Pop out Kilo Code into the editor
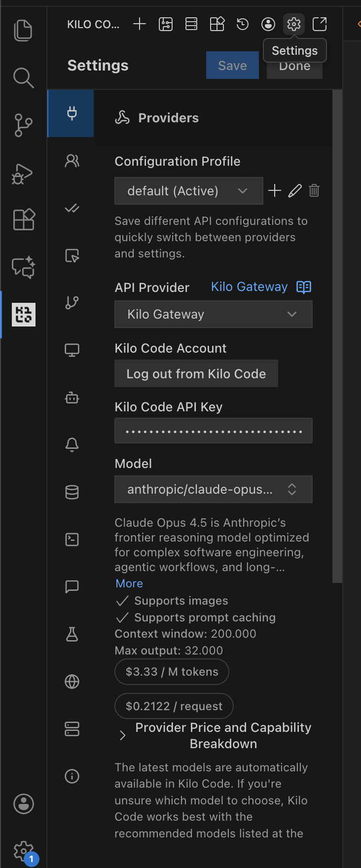Image resolution: width=361 pixels, height=868 pixels. pyautogui.click(x=320, y=24)
